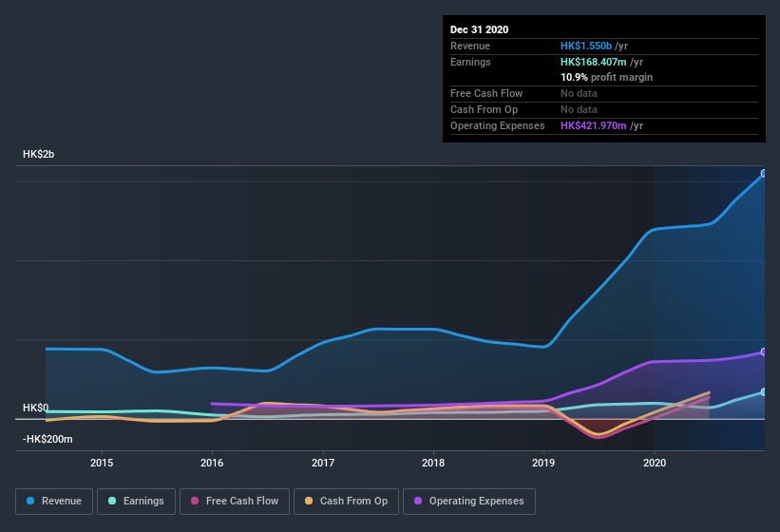The width and height of the screenshot is (780, 532).
Task: Click the orange Cash From Op legend dot
Action: (309, 501)
